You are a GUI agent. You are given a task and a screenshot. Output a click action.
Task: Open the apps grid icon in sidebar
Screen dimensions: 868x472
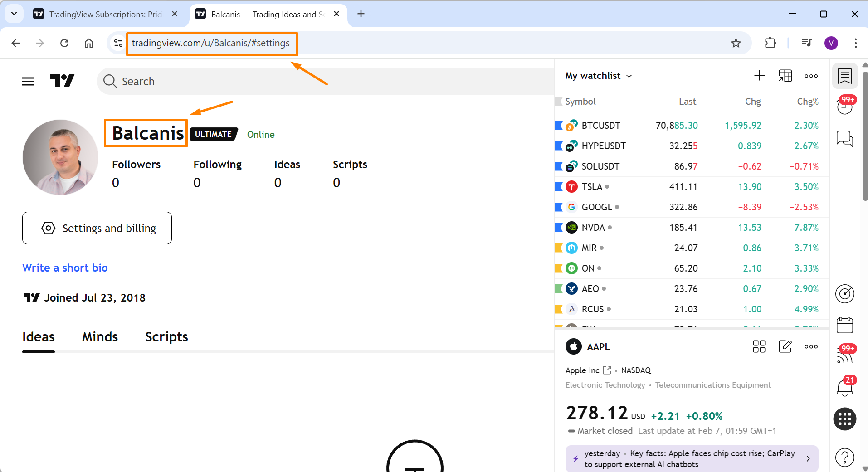[x=844, y=419]
